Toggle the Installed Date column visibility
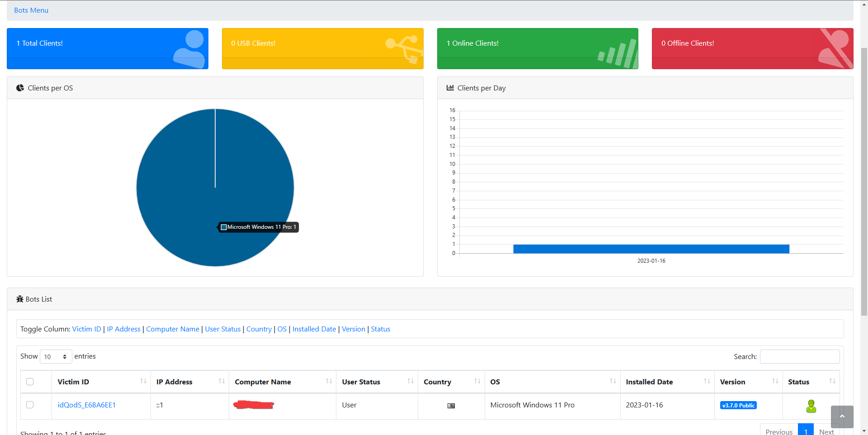Image resolution: width=868 pixels, height=435 pixels. point(314,329)
